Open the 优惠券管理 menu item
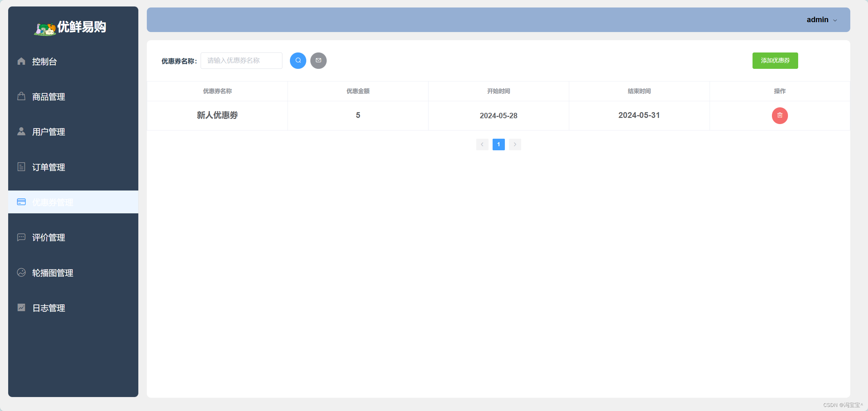This screenshot has height=411, width=868. coord(52,202)
